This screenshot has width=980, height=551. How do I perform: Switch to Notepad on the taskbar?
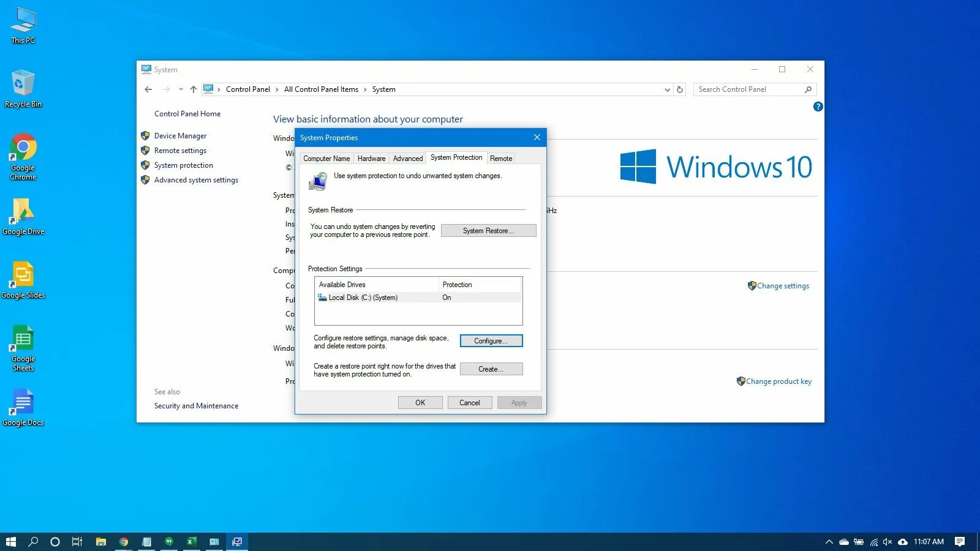pyautogui.click(x=146, y=542)
